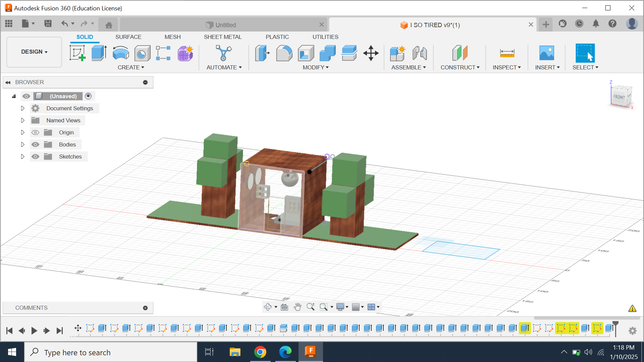Click the Select tool icon
644x362 pixels.
[x=585, y=53]
